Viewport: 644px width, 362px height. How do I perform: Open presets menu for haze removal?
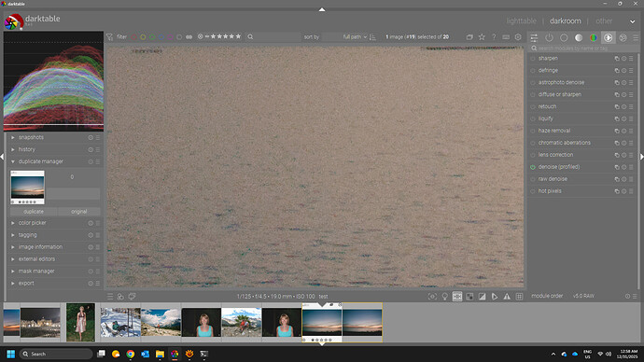[x=631, y=131]
